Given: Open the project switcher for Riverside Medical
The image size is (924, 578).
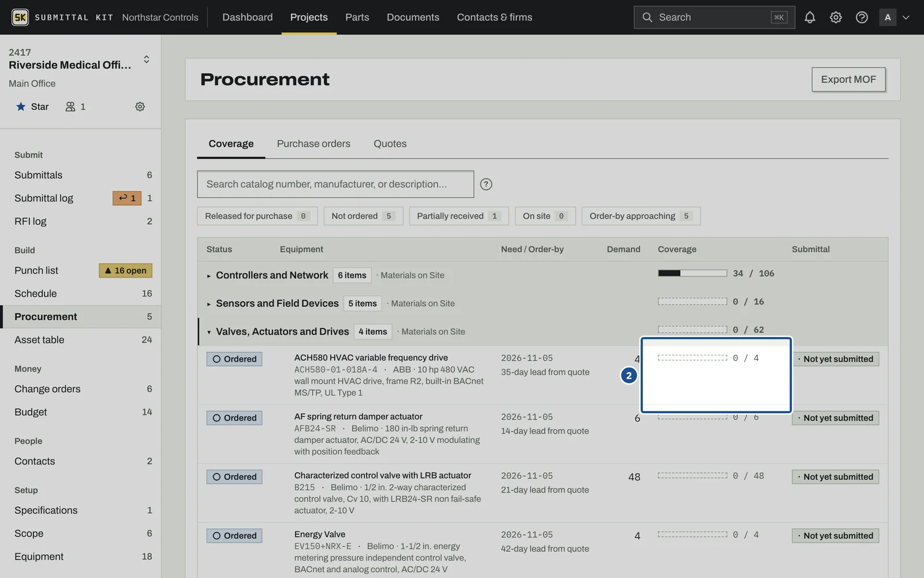Looking at the screenshot, I should [147, 59].
